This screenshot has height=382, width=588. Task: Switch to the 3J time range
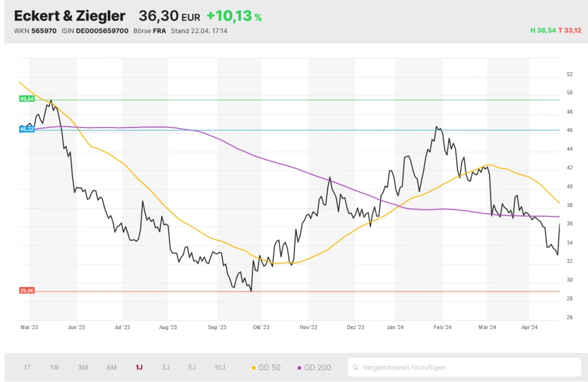pyautogui.click(x=165, y=367)
